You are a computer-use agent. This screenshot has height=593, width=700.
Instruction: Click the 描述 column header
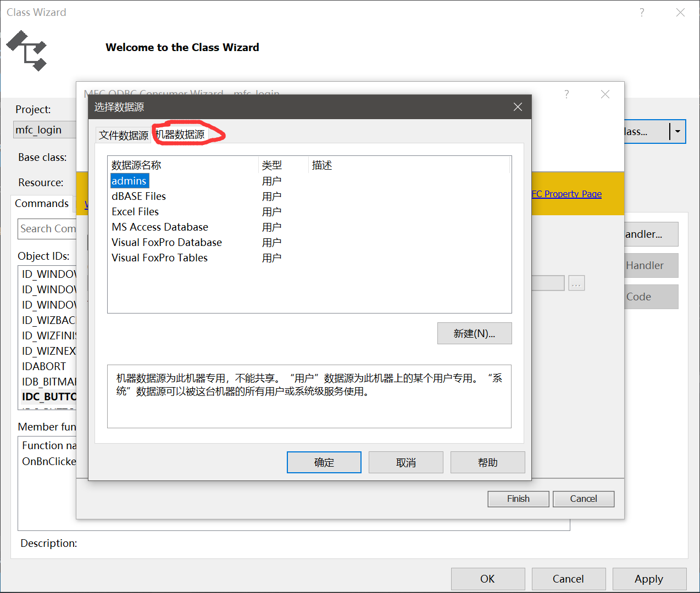[x=409, y=165]
